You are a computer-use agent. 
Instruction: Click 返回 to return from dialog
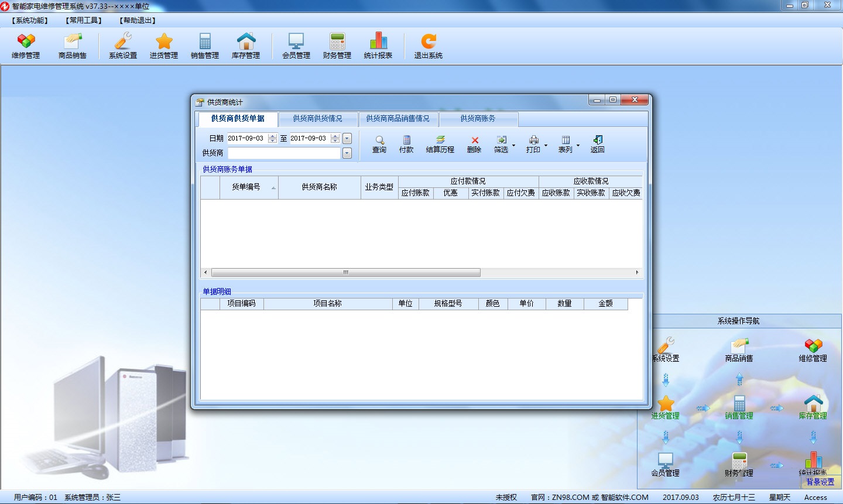point(597,144)
